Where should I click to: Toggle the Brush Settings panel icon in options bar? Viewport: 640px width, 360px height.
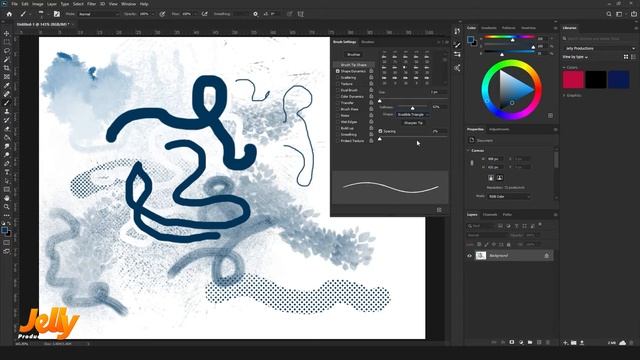(x=57, y=14)
